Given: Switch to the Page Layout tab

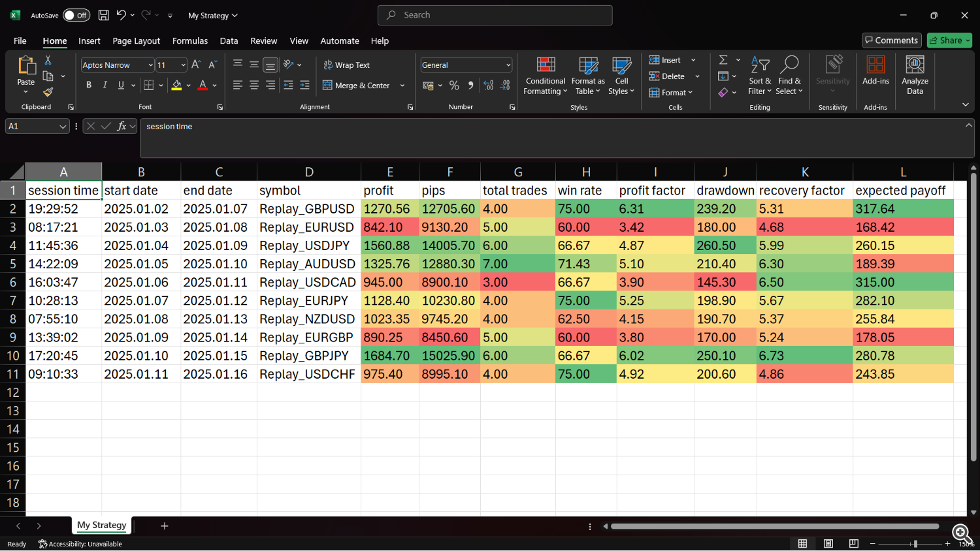Looking at the screenshot, I should 136,40.
